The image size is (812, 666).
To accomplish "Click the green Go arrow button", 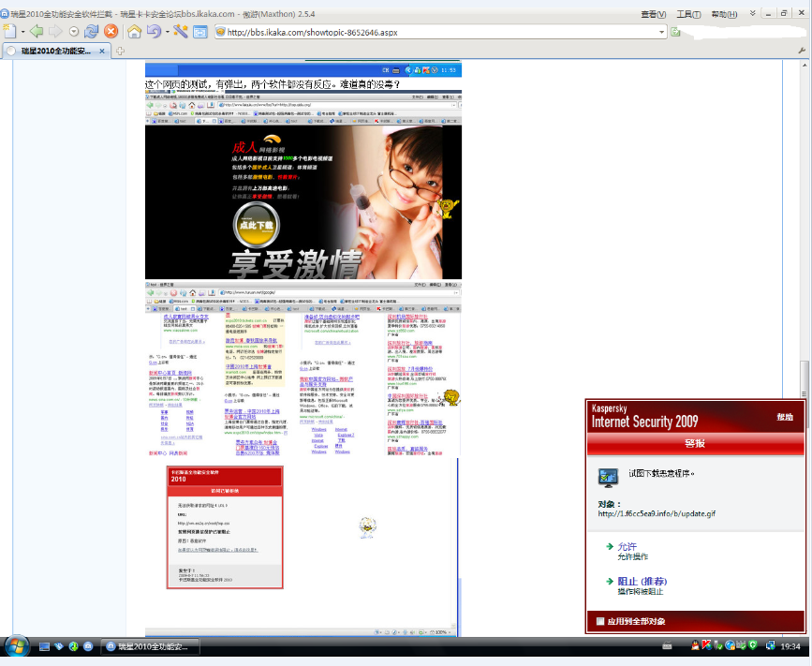I will (x=676, y=32).
